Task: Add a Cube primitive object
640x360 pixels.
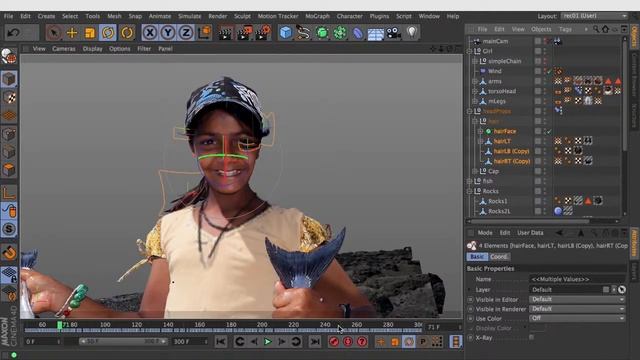Action: point(286,32)
